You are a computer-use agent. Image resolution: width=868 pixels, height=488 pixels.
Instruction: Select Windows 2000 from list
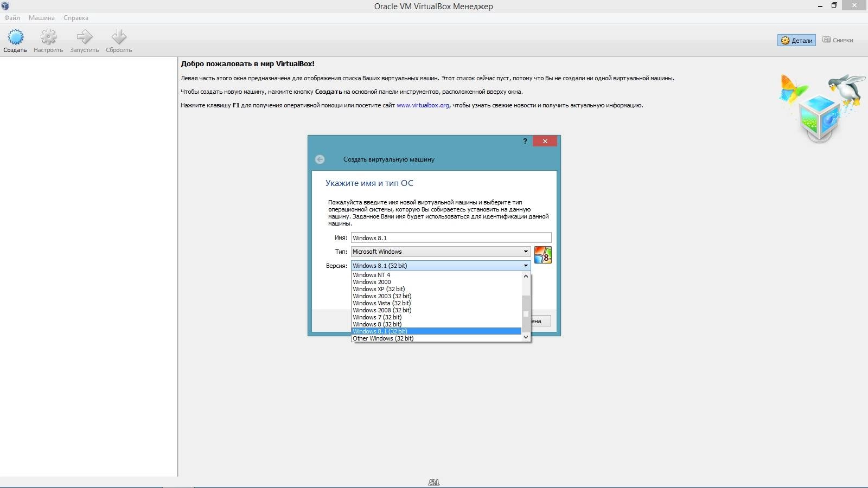click(x=436, y=282)
